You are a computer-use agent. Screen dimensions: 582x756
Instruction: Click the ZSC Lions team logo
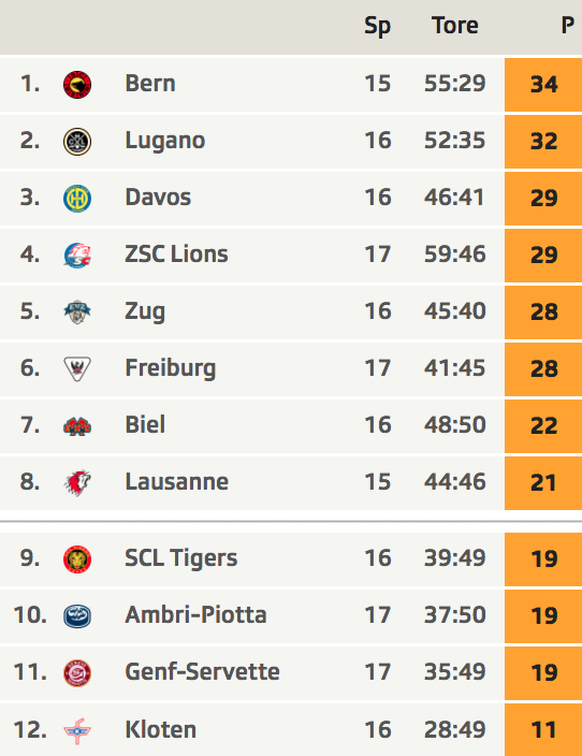click(77, 255)
